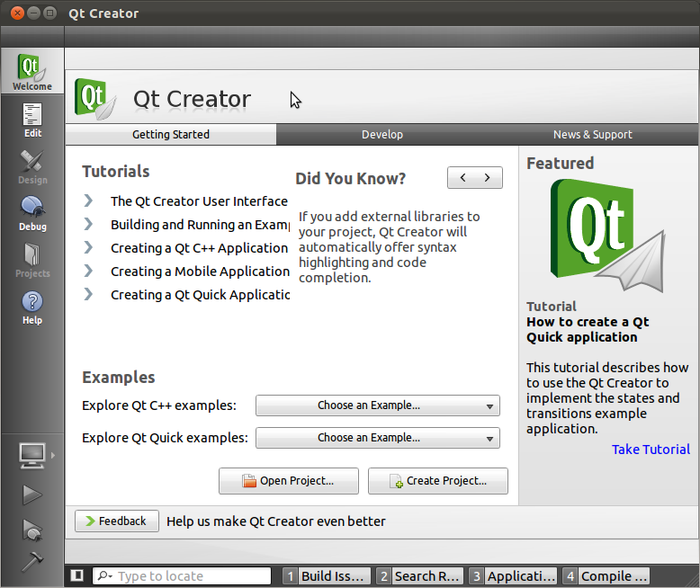The image size is (700, 588).
Task: Open Design mode in sidebar
Action: [x=32, y=167]
